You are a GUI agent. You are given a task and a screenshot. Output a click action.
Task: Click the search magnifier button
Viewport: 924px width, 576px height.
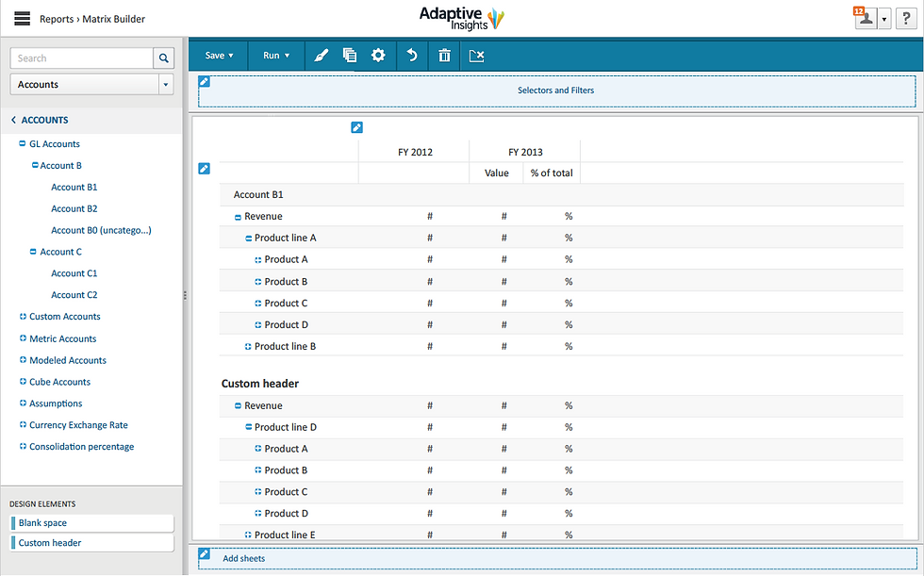click(164, 58)
